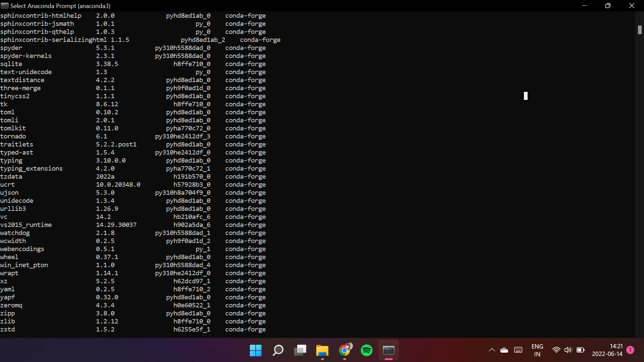Click the touch keyboard tray icon
The width and height of the screenshot is (644, 362).
coord(518,350)
